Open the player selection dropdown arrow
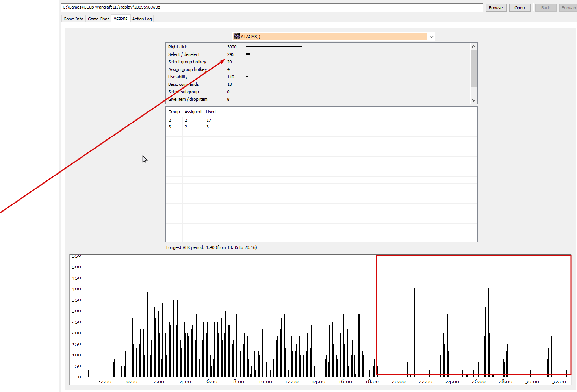Viewport: 577px width, 392px height. tap(431, 37)
